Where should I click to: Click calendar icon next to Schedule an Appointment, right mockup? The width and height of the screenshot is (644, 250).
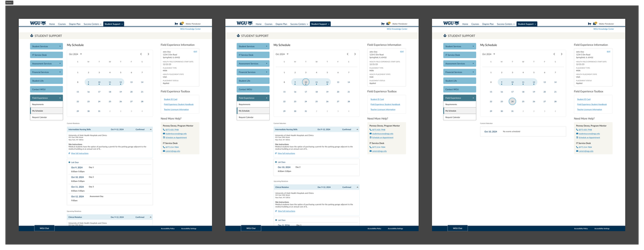pyautogui.click(x=577, y=137)
